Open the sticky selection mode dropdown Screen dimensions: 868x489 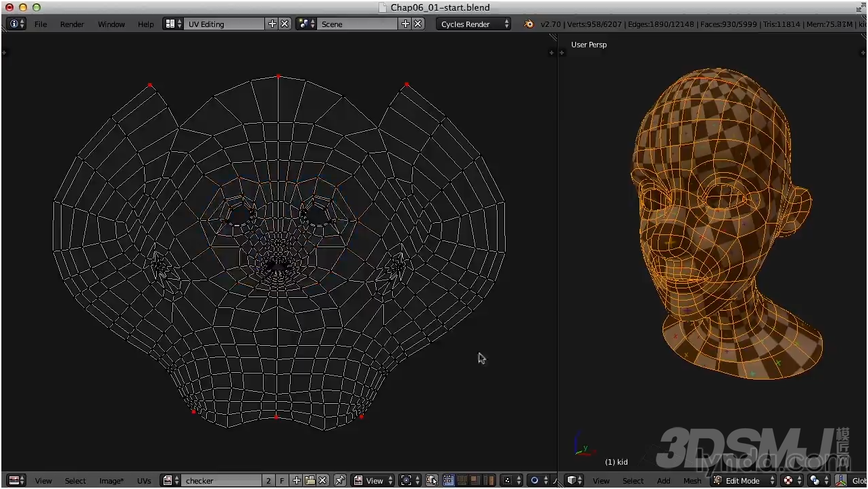pyautogui.click(x=512, y=480)
